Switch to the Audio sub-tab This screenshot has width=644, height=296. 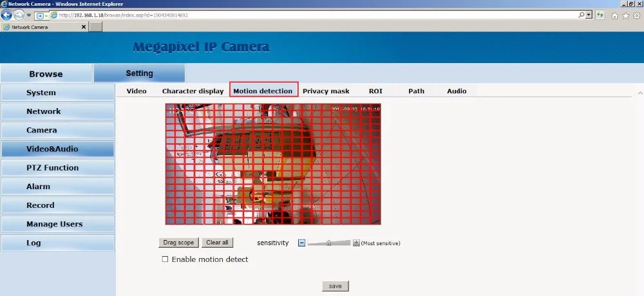(x=457, y=91)
